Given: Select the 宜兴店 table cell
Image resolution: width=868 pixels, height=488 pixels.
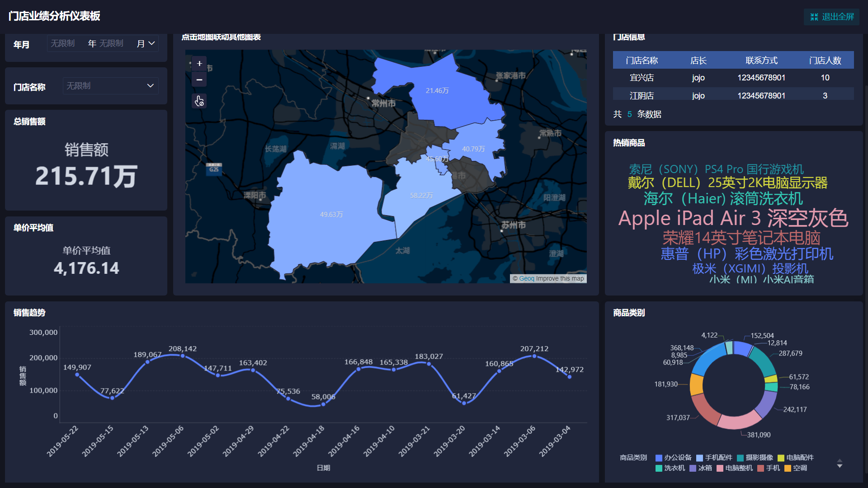Looking at the screenshot, I should click(642, 78).
